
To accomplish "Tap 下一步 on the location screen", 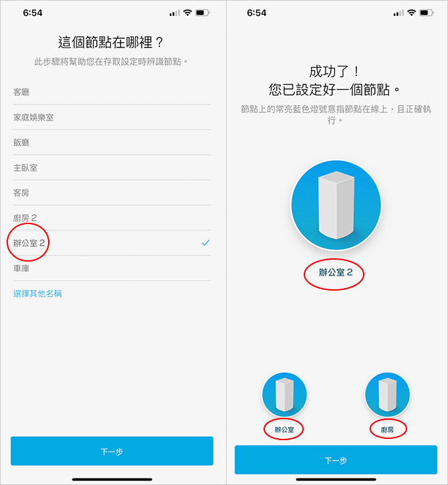I will click(112, 451).
